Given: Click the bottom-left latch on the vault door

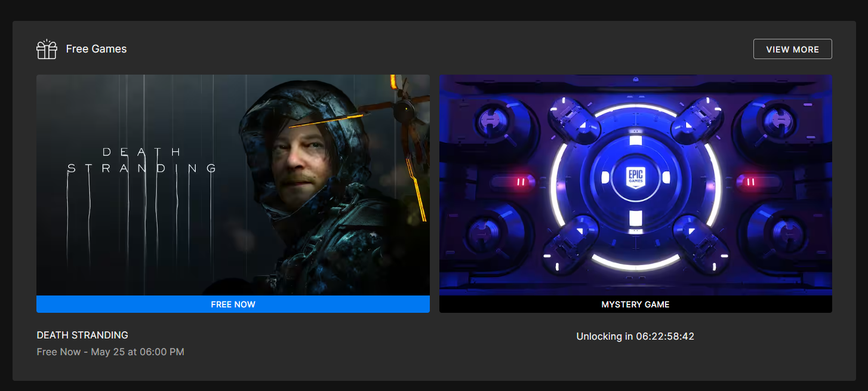Looking at the screenshot, I should [570, 242].
